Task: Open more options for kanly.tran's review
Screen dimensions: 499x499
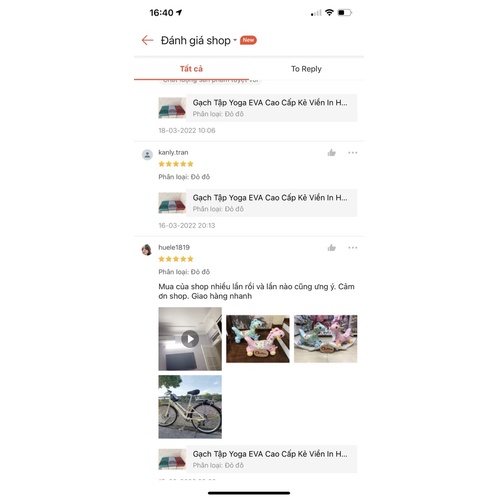Action: [x=353, y=153]
